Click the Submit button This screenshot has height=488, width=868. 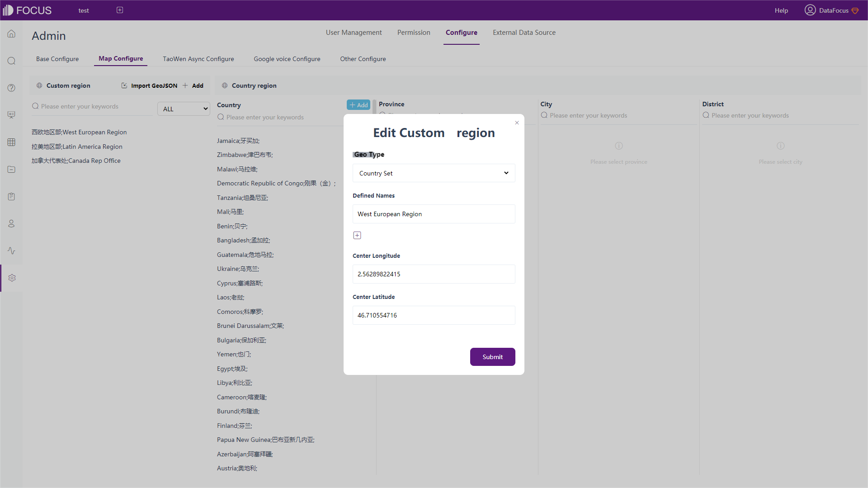coord(492,357)
